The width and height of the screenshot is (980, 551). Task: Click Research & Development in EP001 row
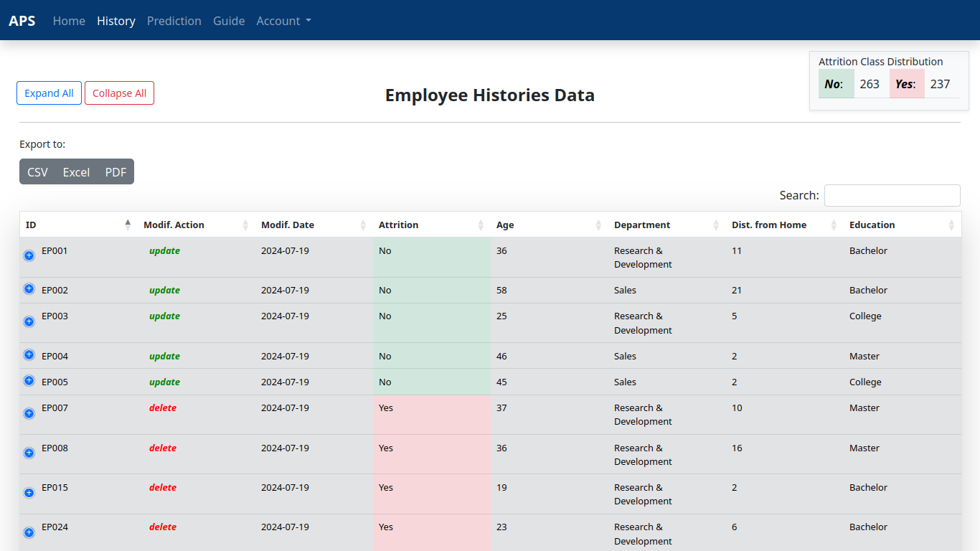click(643, 258)
